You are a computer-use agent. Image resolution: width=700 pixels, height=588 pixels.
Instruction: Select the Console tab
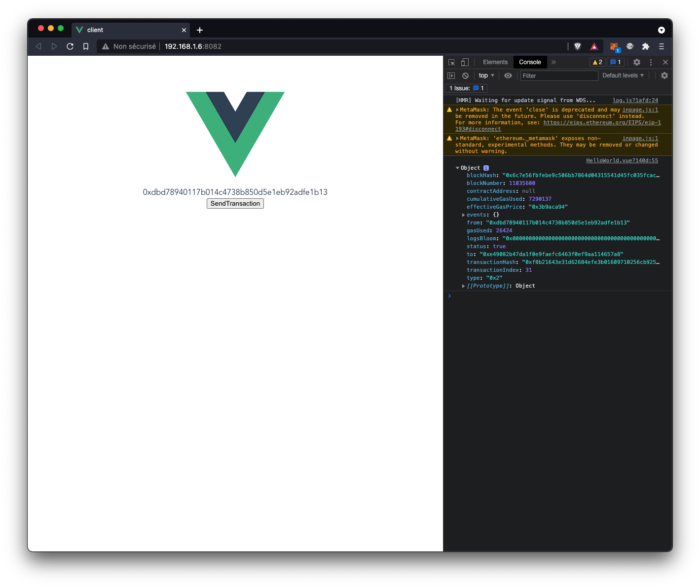pyautogui.click(x=530, y=62)
